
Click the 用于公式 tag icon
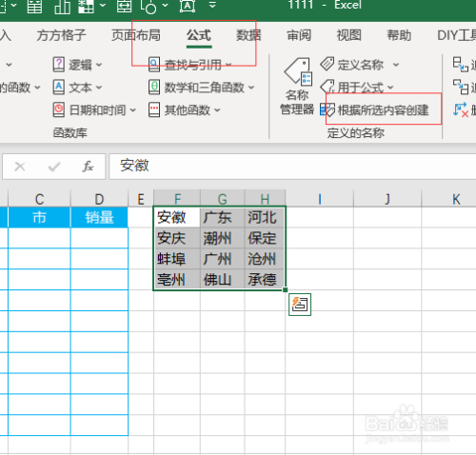pyautogui.click(x=327, y=87)
